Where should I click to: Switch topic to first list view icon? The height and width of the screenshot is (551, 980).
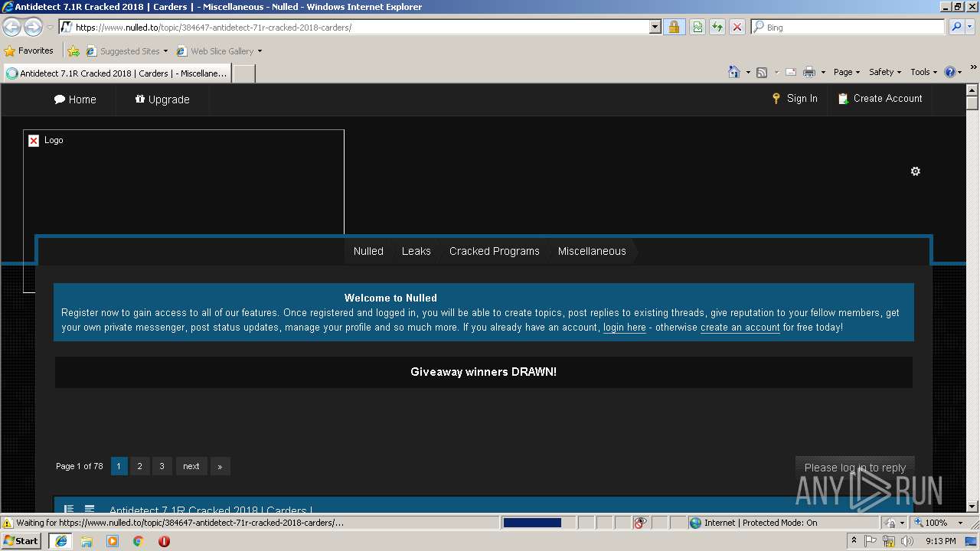pos(69,510)
